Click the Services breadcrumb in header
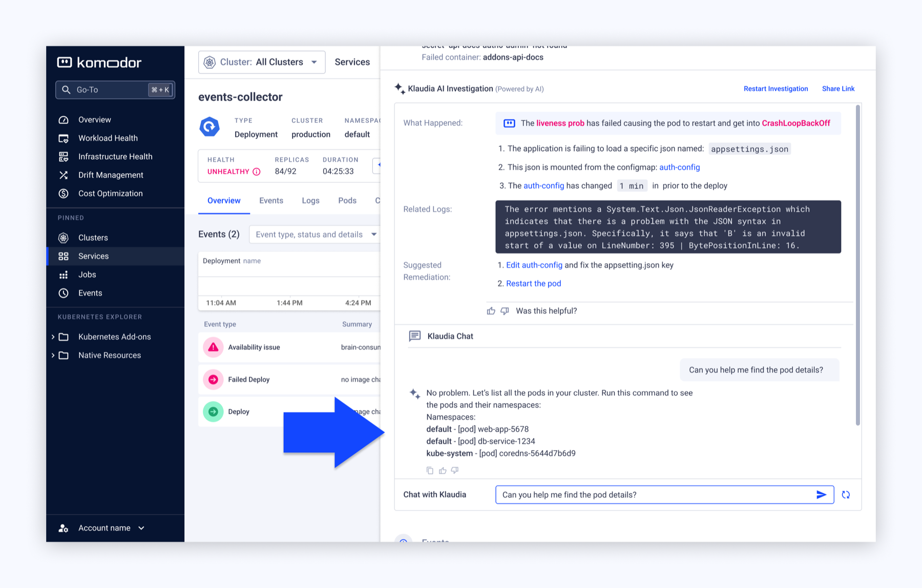 352,62
